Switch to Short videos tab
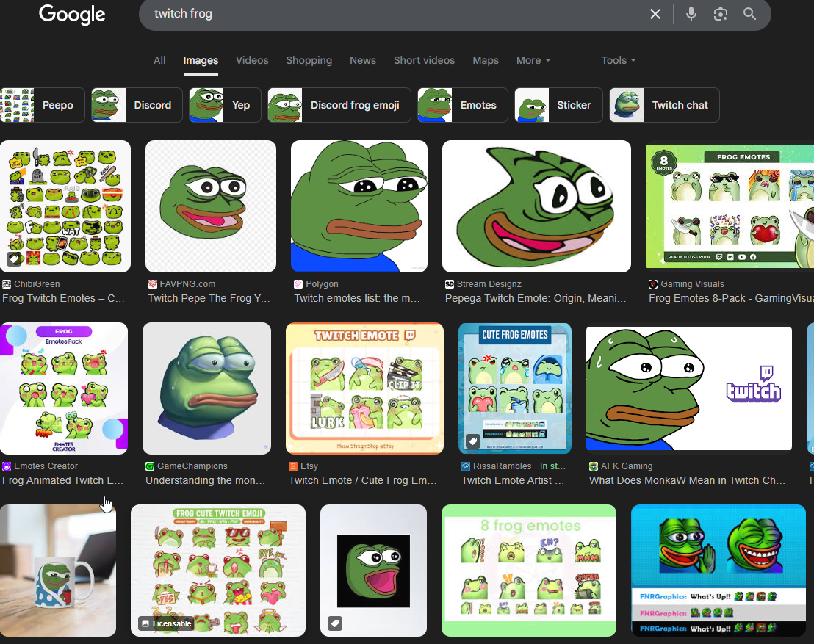This screenshot has width=814, height=644. (x=424, y=60)
